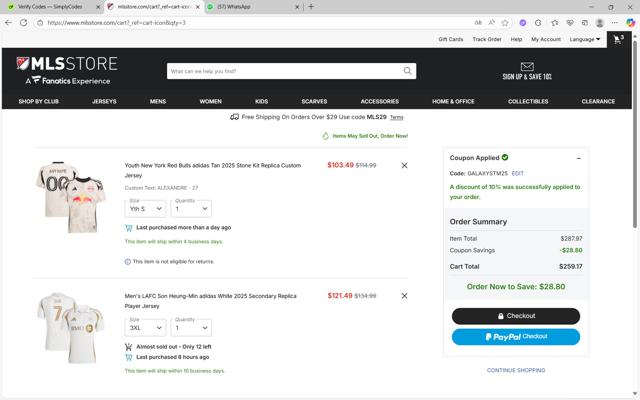Open the Clearance menu item
Screen dimensions: 640x400
pos(598,101)
